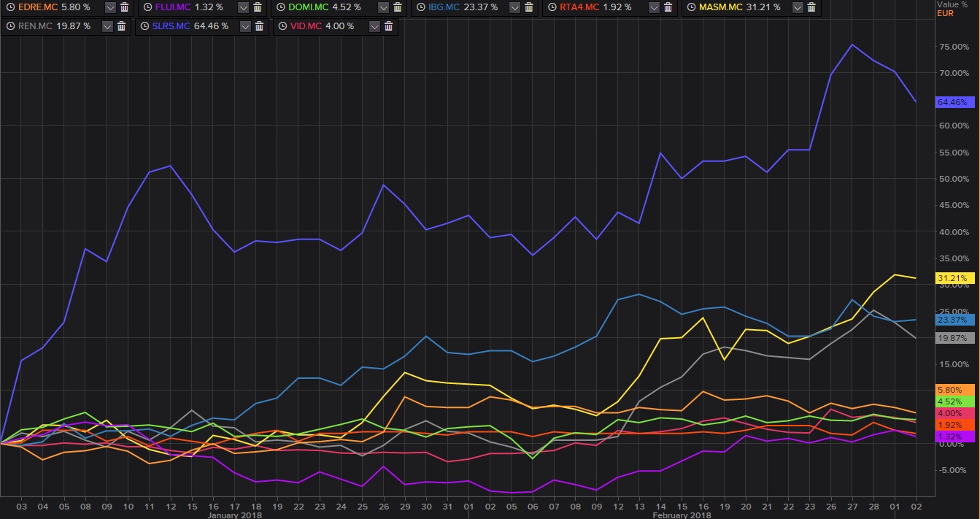Click the 75.00% y-axis label
The height and width of the screenshot is (519, 980).
click(x=954, y=47)
